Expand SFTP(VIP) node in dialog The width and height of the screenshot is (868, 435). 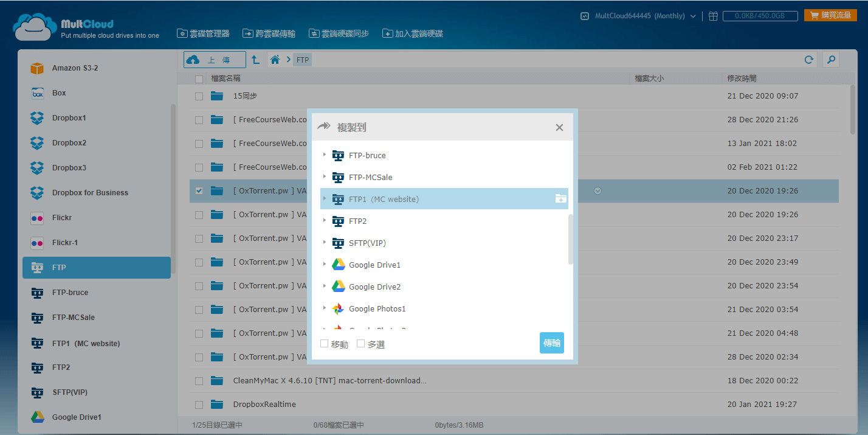pos(325,243)
